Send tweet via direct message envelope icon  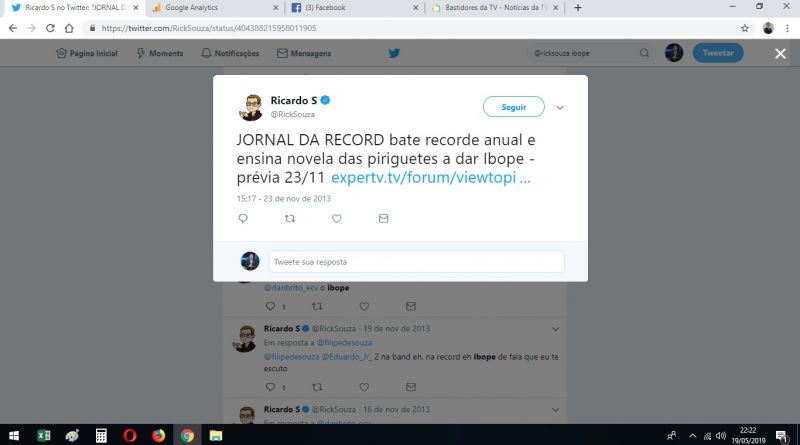tap(383, 218)
